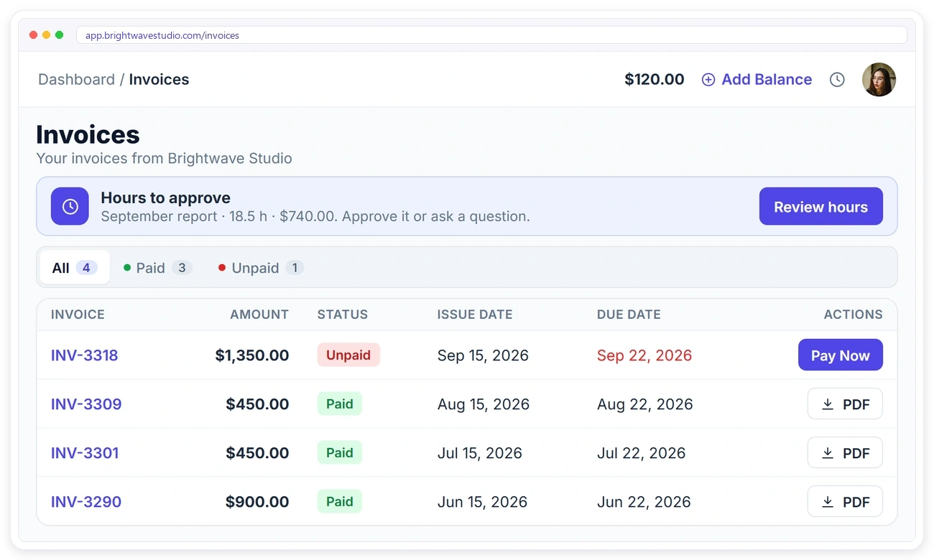This screenshot has height=560, width=934.
Task: Click the clock icon beside Hours to approve
Action: [70, 207]
